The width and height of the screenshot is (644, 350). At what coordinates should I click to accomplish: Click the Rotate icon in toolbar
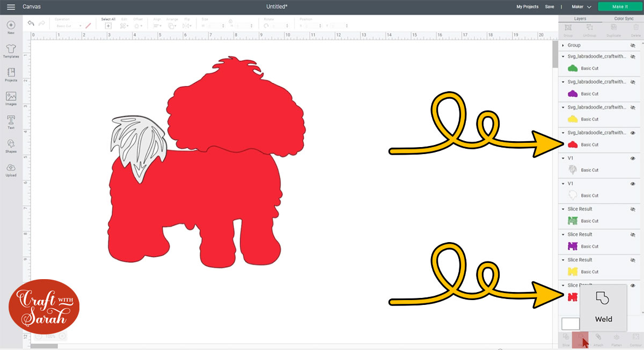267,25
